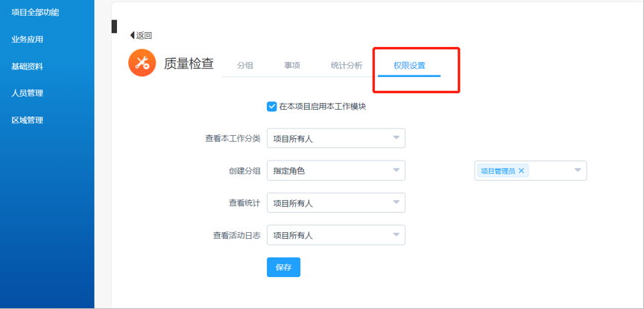
Task: Click the 创建分组 label
Action: coord(244,171)
